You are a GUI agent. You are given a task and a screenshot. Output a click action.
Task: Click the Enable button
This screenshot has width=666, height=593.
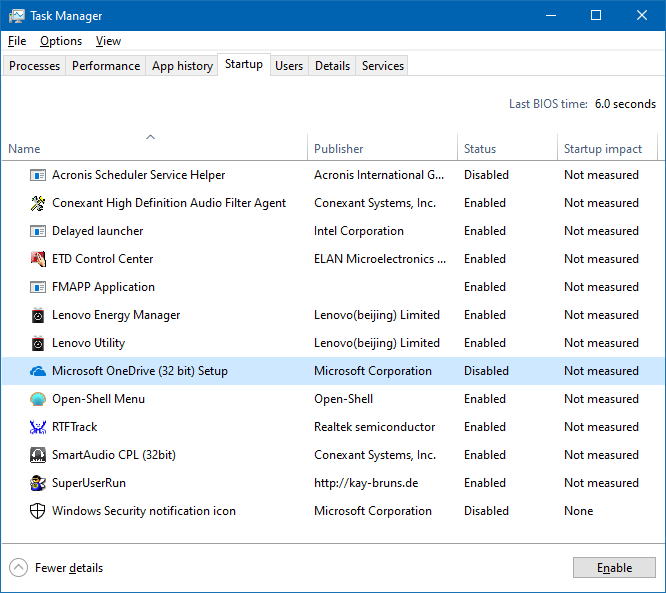[x=614, y=568]
